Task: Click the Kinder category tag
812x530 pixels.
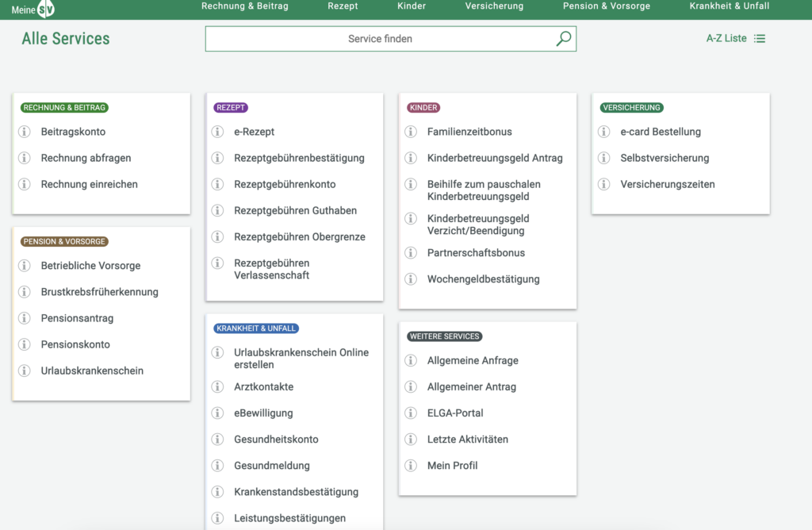Action: point(423,108)
